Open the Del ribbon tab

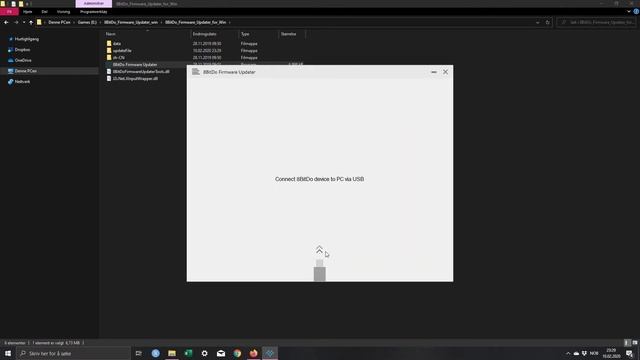44,12
